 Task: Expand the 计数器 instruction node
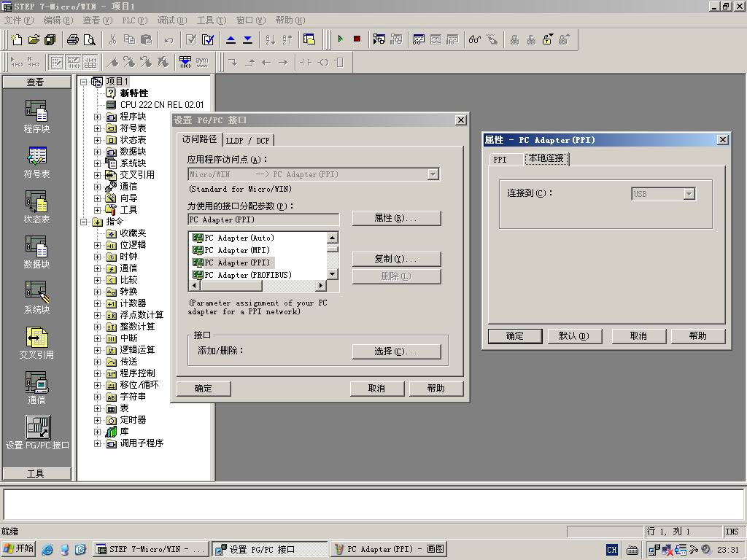97,303
